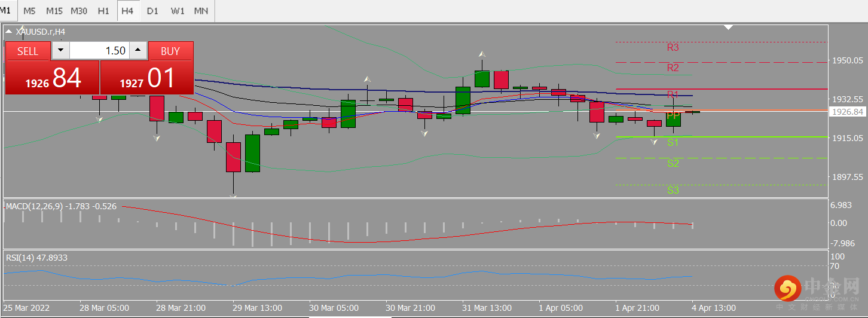The image size is (868, 318).
Task: Click the SELL button in one-click panel
Action: [x=27, y=51]
